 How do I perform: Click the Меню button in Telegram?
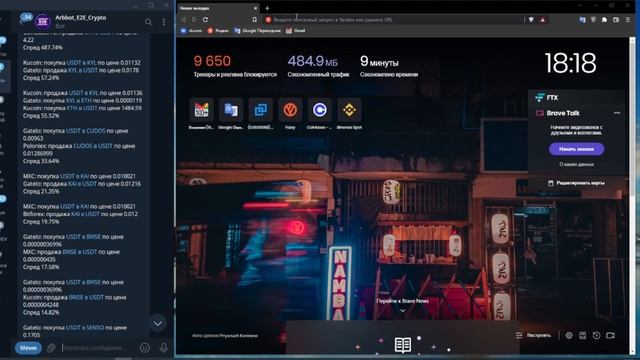[28, 348]
